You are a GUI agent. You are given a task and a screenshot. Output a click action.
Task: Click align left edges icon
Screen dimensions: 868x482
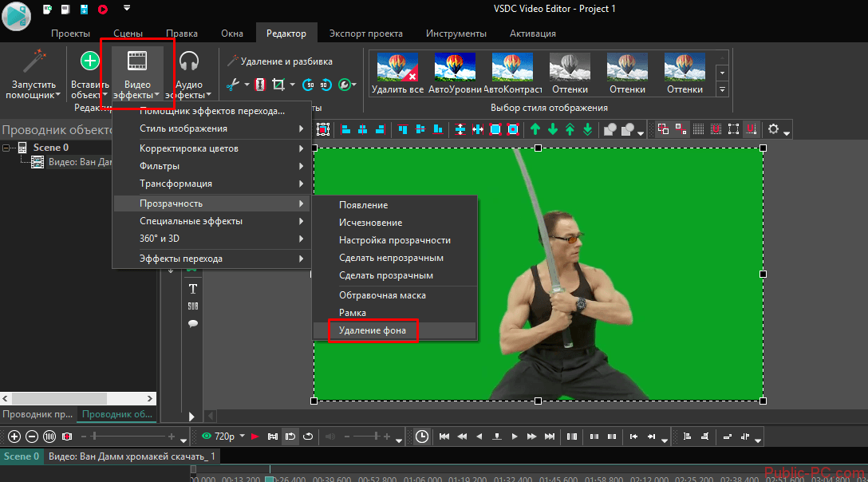(x=345, y=129)
